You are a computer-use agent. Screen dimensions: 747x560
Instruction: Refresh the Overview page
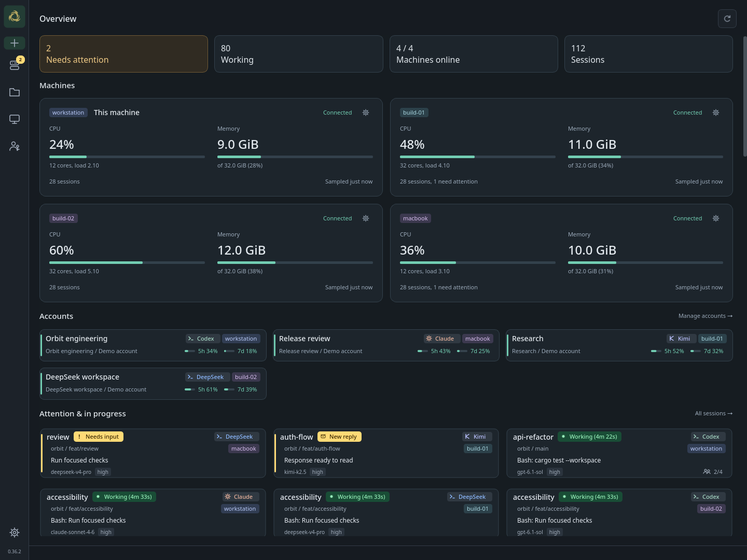click(x=727, y=19)
